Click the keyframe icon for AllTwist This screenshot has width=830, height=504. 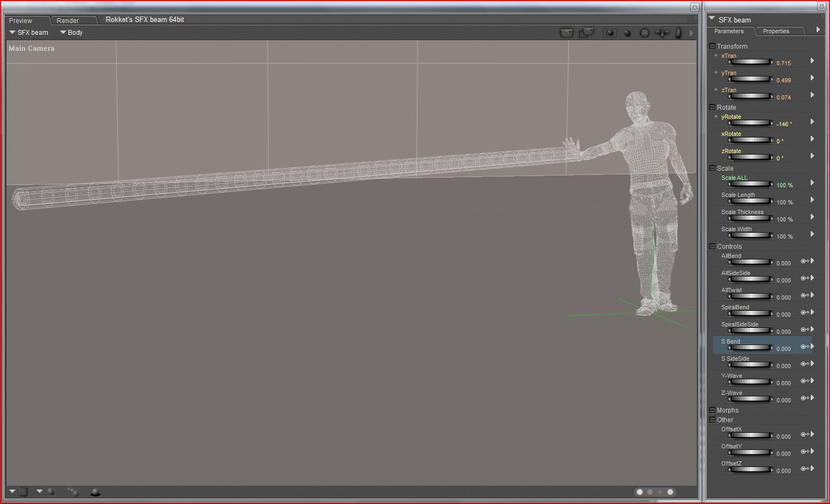(x=805, y=295)
